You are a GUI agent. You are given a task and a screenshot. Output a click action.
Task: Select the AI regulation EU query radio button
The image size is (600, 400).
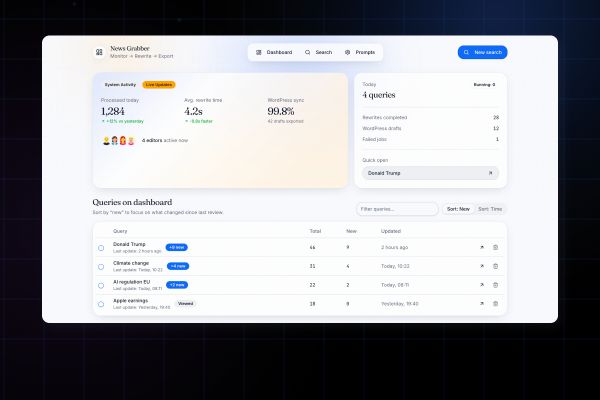coord(101,286)
